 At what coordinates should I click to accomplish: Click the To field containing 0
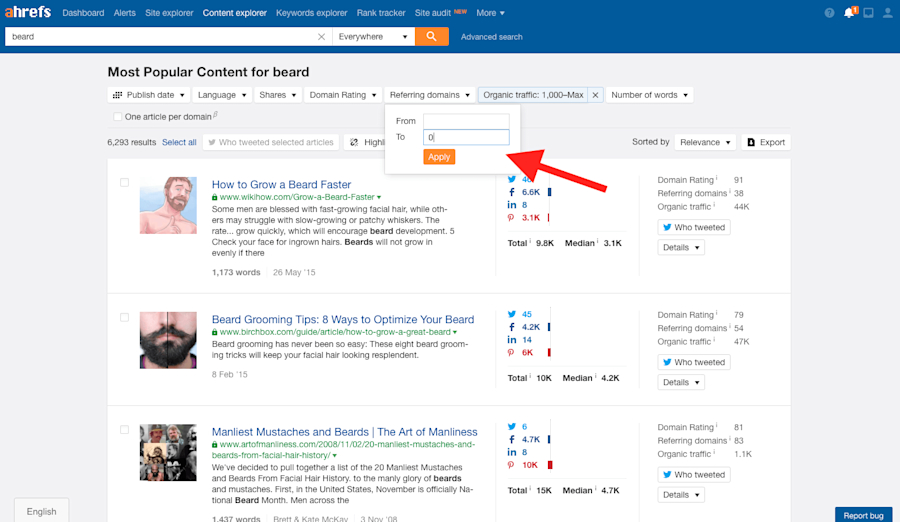point(466,137)
